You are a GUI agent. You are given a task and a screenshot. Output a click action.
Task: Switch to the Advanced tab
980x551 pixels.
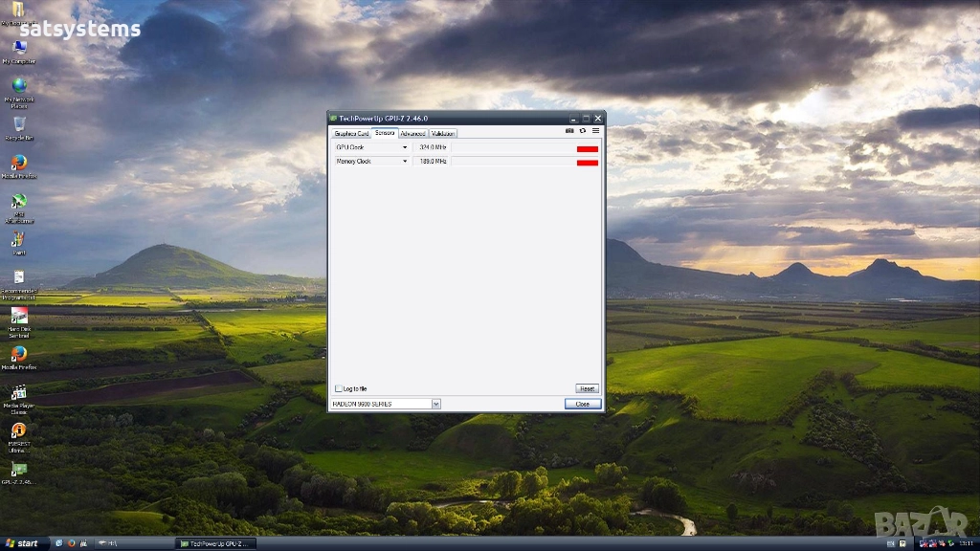tap(412, 134)
